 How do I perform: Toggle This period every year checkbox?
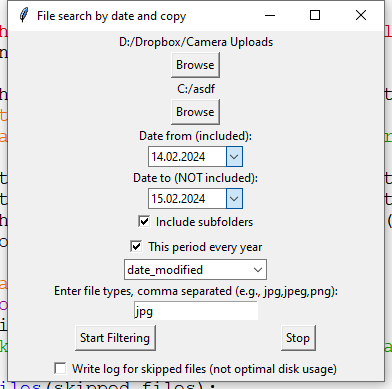click(136, 247)
